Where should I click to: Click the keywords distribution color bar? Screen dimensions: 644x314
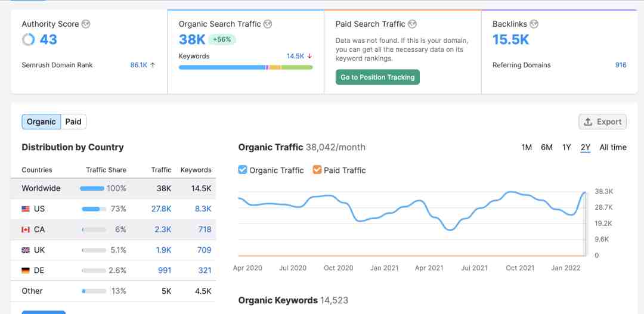[246, 67]
